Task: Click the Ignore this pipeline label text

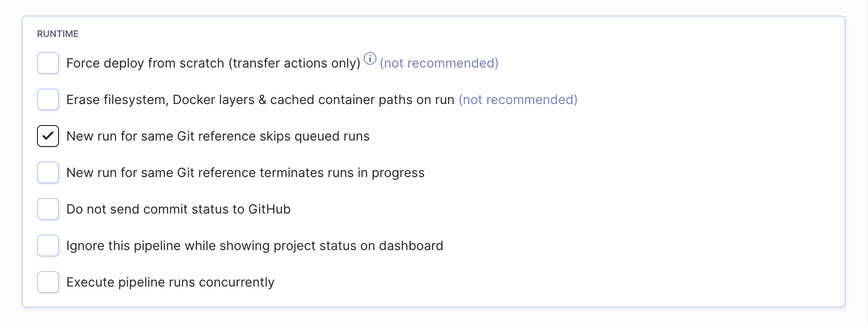Action: point(254,246)
